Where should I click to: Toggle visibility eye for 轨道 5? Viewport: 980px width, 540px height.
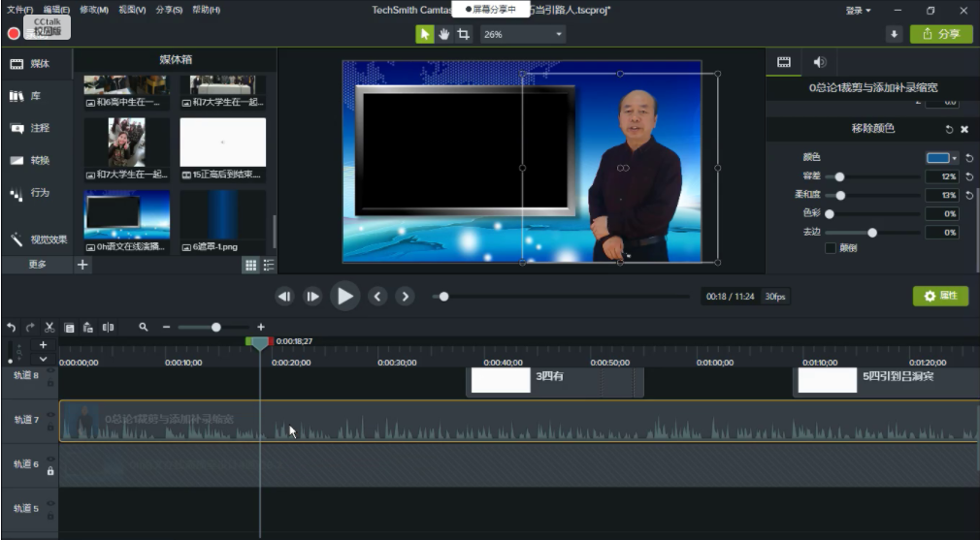[50, 503]
